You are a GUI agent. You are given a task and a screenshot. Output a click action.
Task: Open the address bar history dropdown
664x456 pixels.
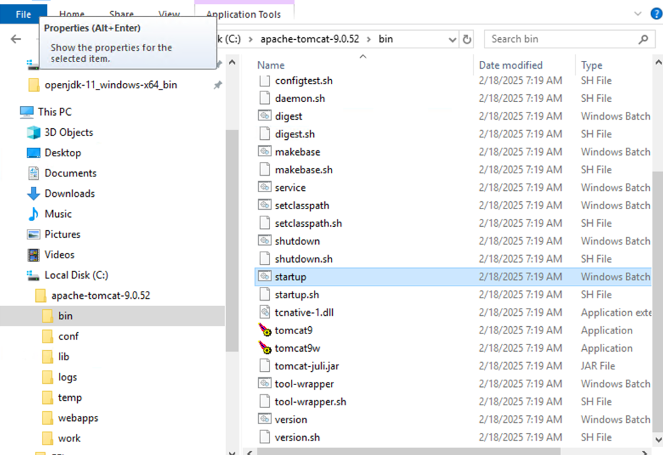point(452,39)
